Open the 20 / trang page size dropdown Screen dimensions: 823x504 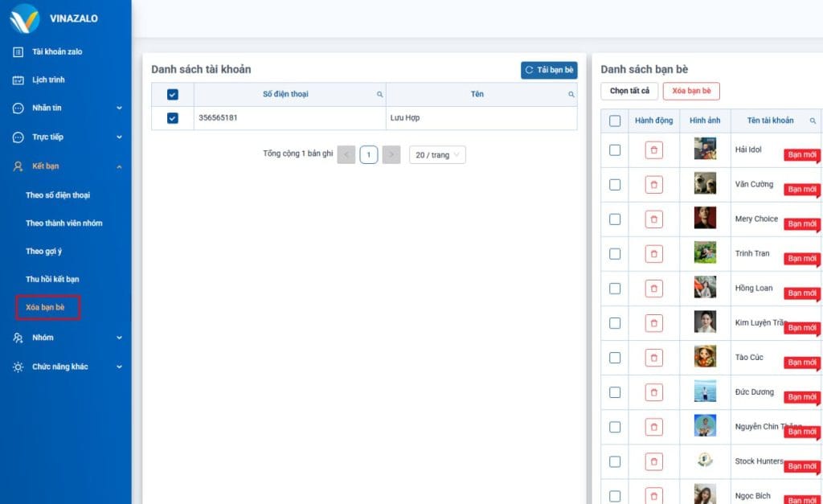point(437,154)
